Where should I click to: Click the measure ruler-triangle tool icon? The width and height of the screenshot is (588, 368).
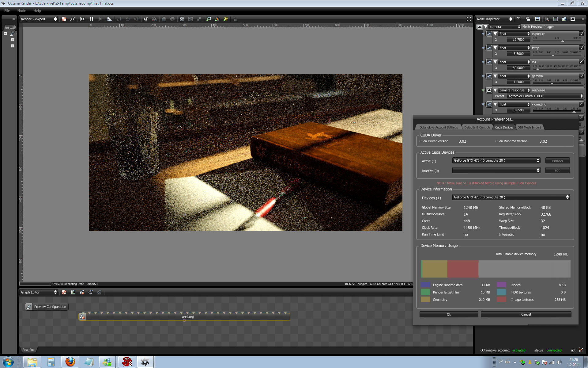point(109,19)
